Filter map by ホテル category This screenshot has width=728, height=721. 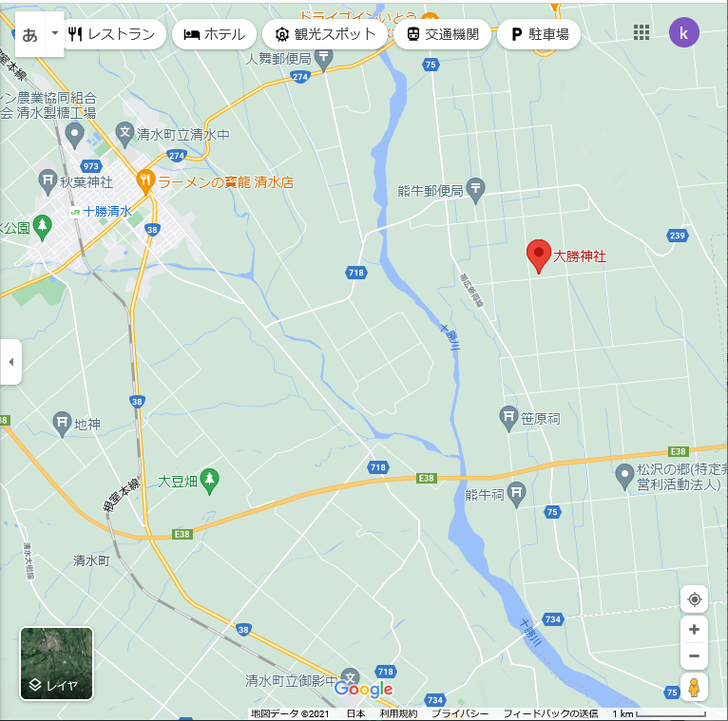[214, 34]
